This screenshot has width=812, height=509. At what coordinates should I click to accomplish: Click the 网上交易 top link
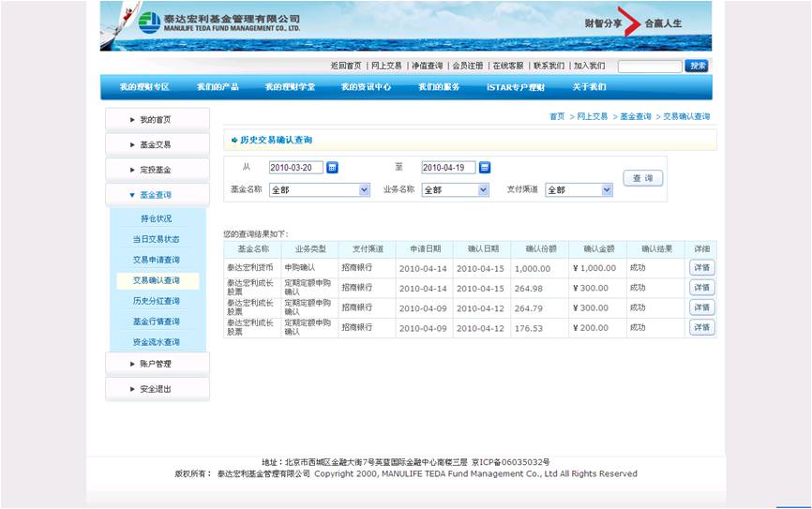(x=386, y=66)
